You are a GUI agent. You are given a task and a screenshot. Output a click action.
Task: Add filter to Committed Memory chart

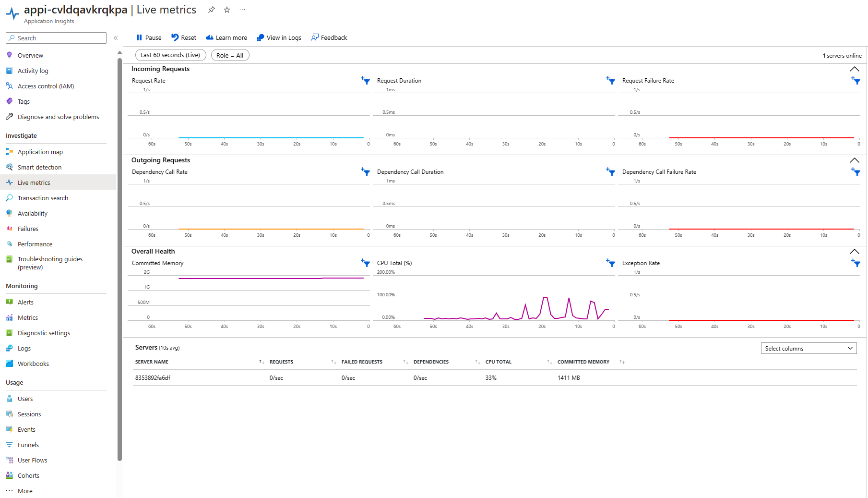(x=365, y=263)
